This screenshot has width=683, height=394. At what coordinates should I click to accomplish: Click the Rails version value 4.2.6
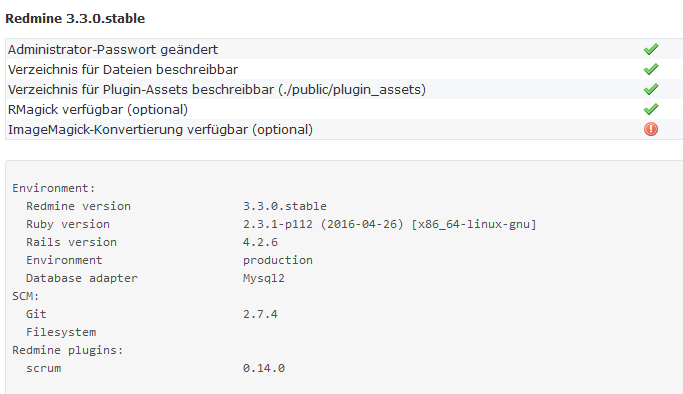[x=260, y=242]
